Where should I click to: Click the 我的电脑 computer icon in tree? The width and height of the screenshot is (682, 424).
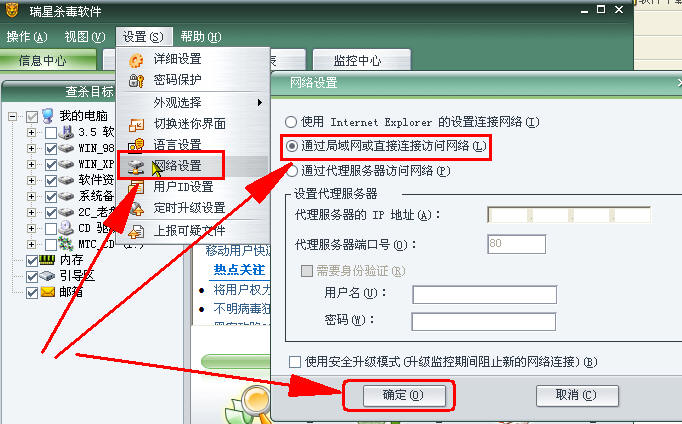click(x=48, y=116)
